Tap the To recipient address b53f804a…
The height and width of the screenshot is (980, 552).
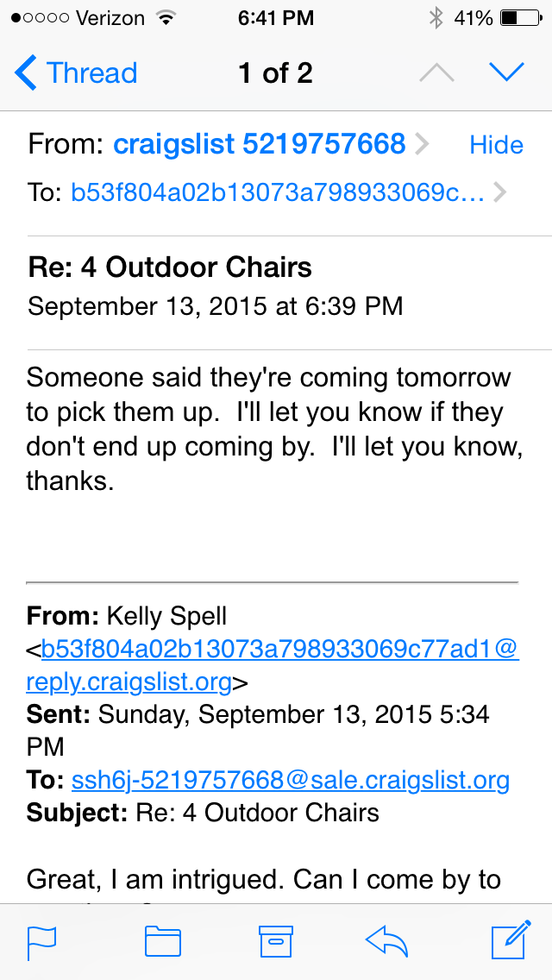point(277,193)
